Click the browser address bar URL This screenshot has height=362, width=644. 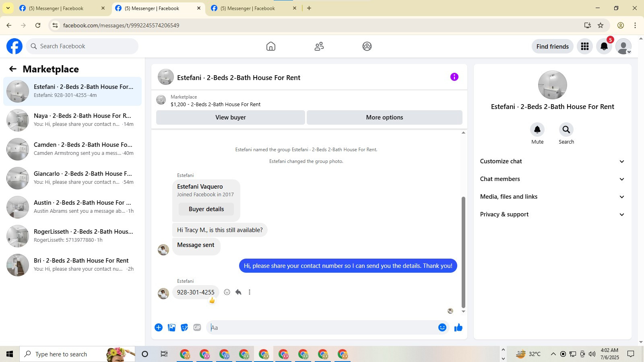(x=121, y=25)
